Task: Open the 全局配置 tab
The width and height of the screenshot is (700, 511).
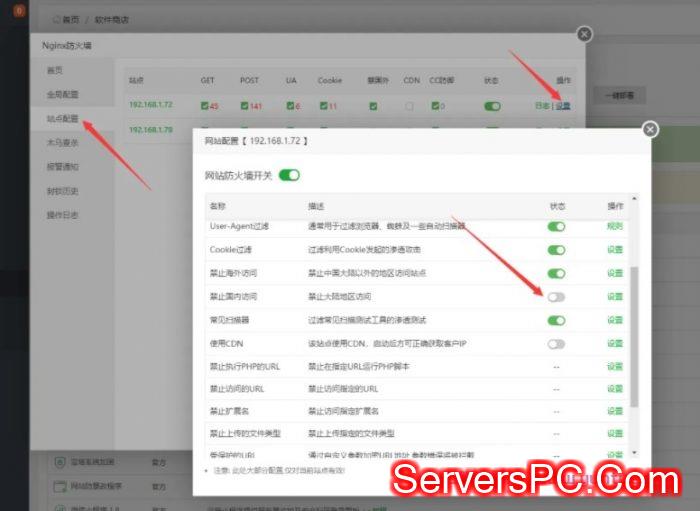Action: pyautogui.click(x=61, y=95)
